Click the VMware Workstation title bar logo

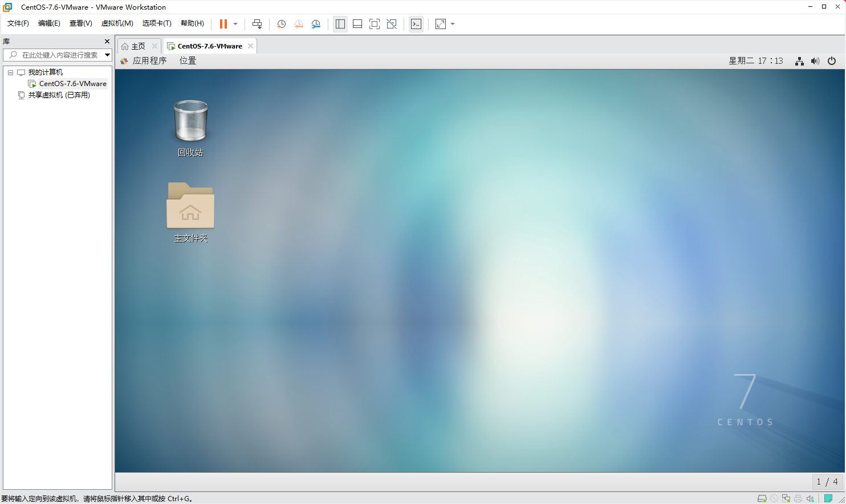7,7
